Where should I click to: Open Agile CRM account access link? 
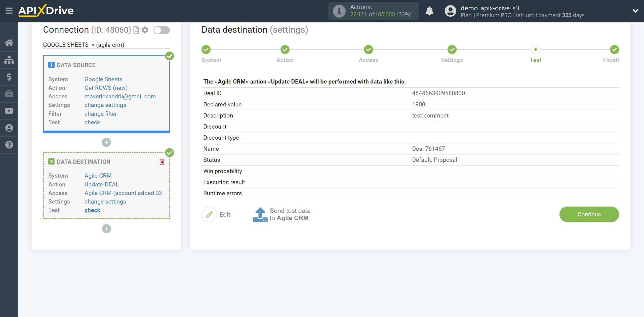click(123, 193)
